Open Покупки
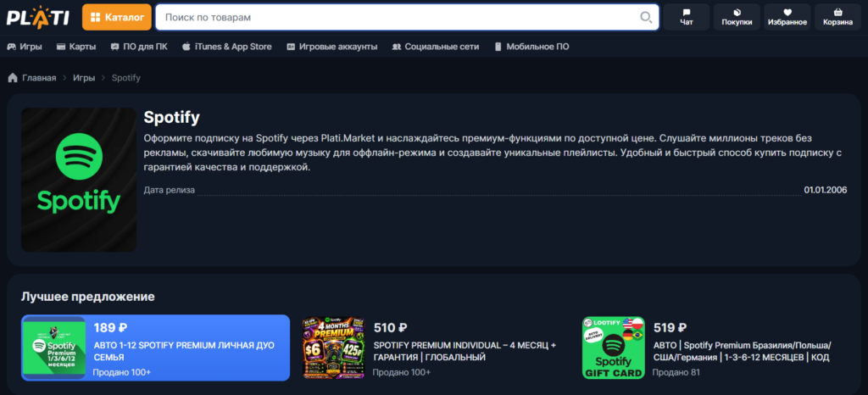 coord(737,17)
